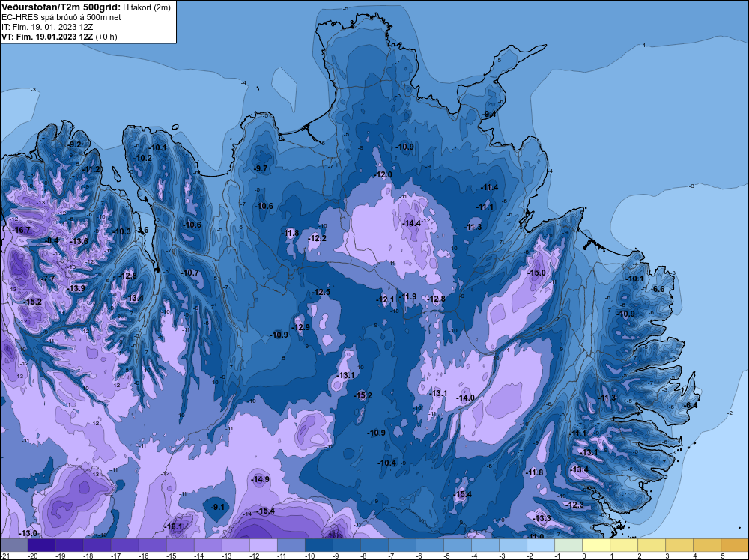Select the -11.9 temperature value
Screen dimensions: 749x560
click(408, 297)
